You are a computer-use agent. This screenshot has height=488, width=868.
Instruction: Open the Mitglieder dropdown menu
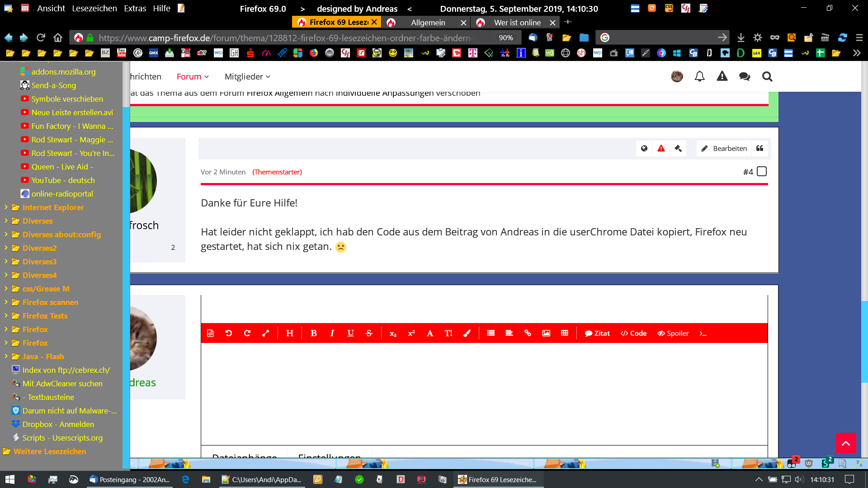point(247,76)
